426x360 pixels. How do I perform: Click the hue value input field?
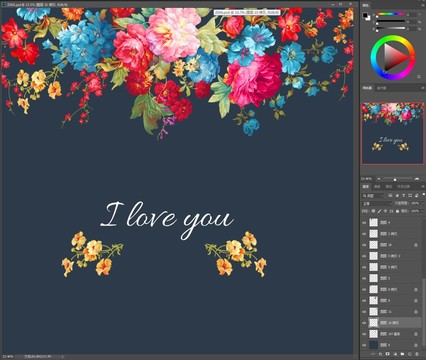point(412,15)
